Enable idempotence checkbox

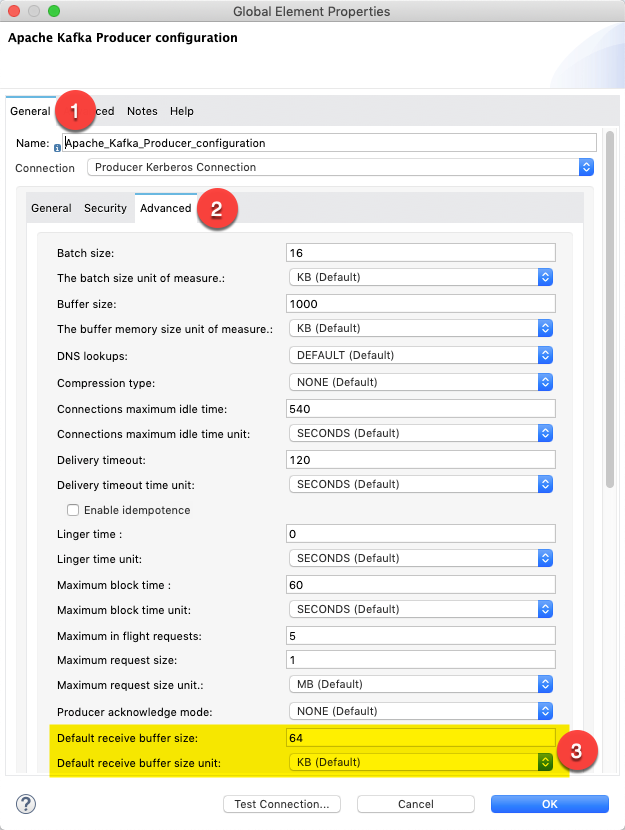73,510
